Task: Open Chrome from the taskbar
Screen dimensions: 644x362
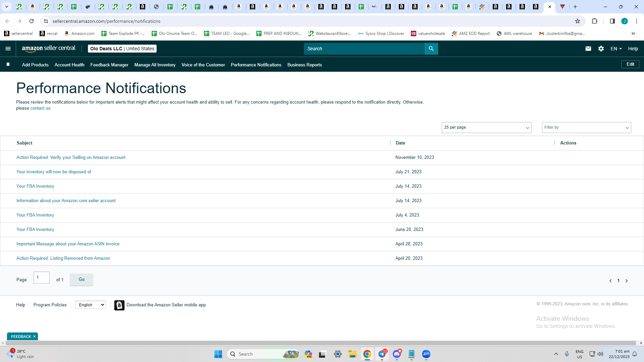Action: tap(367, 354)
